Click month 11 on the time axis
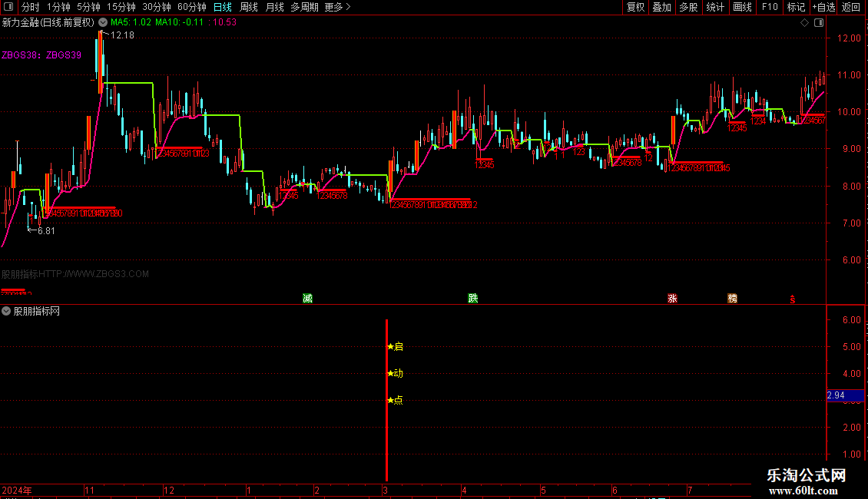Image resolution: width=868 pixels, height=499 pixels. click(x=89, y=490)
